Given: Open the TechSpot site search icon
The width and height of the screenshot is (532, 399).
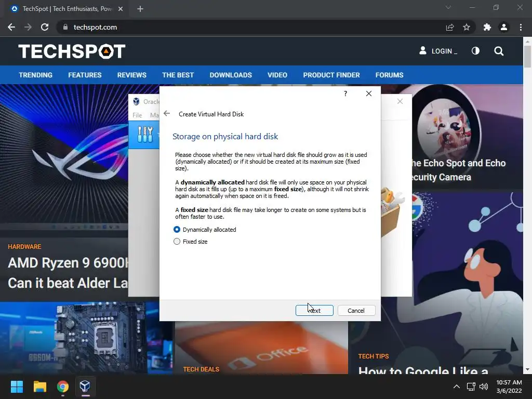Looking at the screenshot, I should (x=499, y=51).
